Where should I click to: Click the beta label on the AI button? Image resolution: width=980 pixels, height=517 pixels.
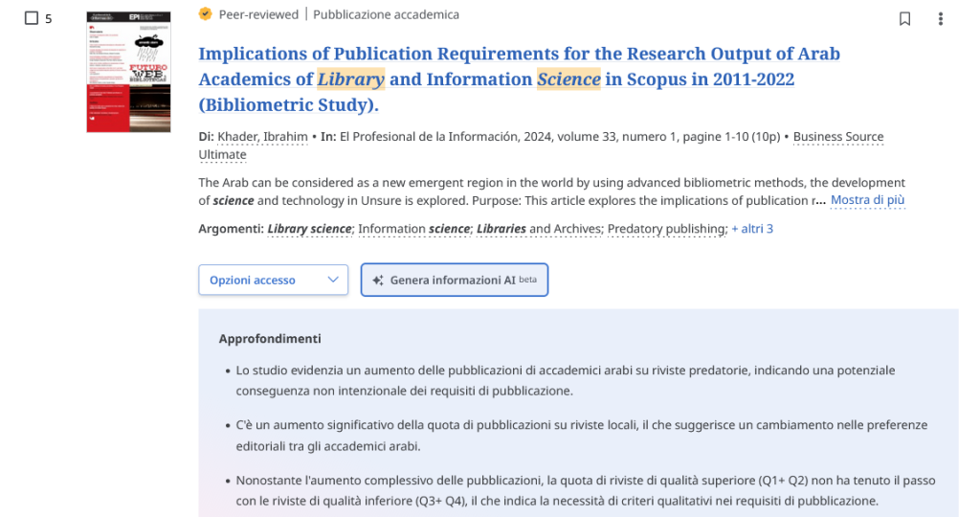pos(527,280)
